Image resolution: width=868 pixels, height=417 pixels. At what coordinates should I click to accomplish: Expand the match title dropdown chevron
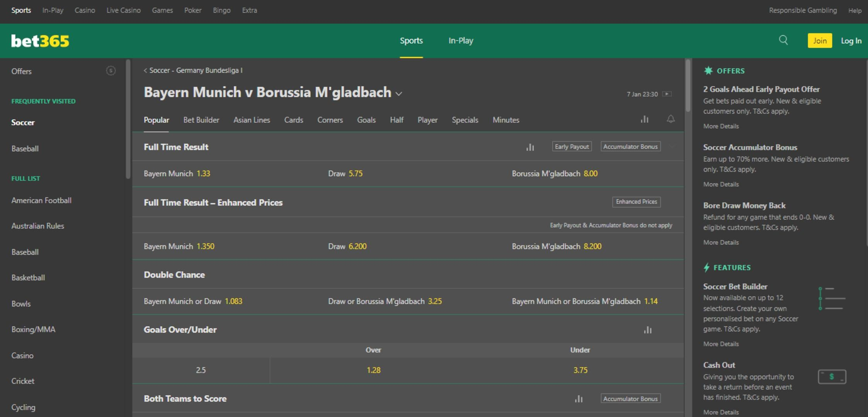point(399,94)
